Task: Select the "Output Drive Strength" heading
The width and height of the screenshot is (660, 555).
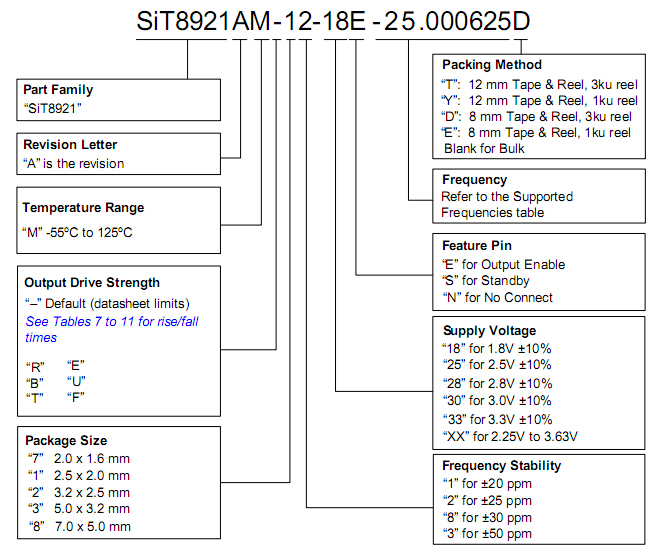Action: click(92, 282)
